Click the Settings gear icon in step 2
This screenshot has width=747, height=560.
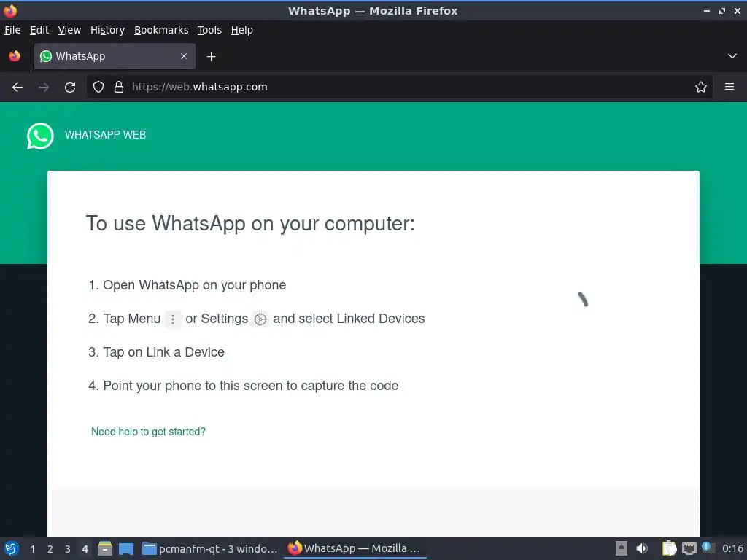pos(260,319)
